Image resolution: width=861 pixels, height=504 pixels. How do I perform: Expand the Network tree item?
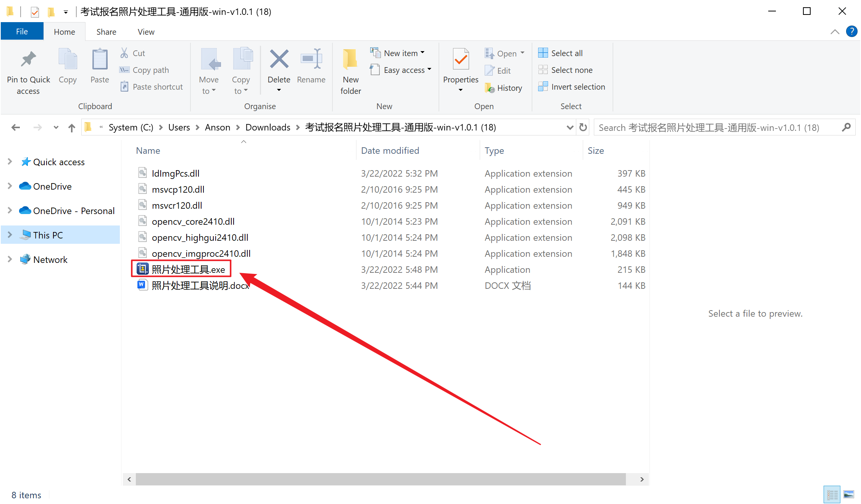[x=10, y=259]
